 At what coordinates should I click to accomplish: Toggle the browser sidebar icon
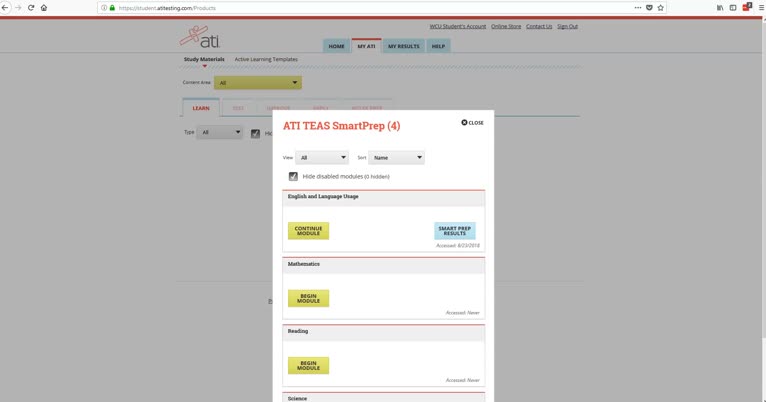click(733, 8)
